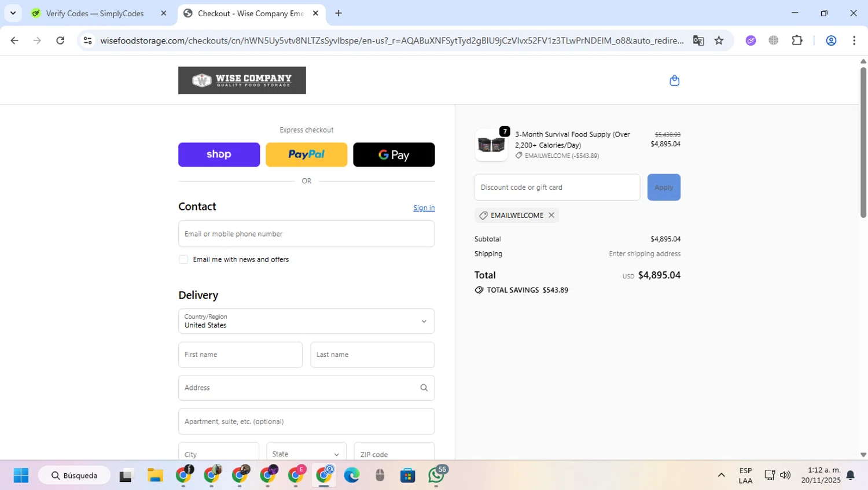Screen dimensions: 868x490
Task: Click the translate page icon
Action: [x=698, y=40]
